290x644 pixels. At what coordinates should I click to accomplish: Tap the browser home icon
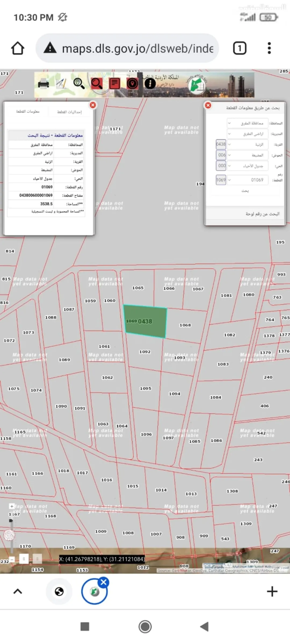click(18, 49)
